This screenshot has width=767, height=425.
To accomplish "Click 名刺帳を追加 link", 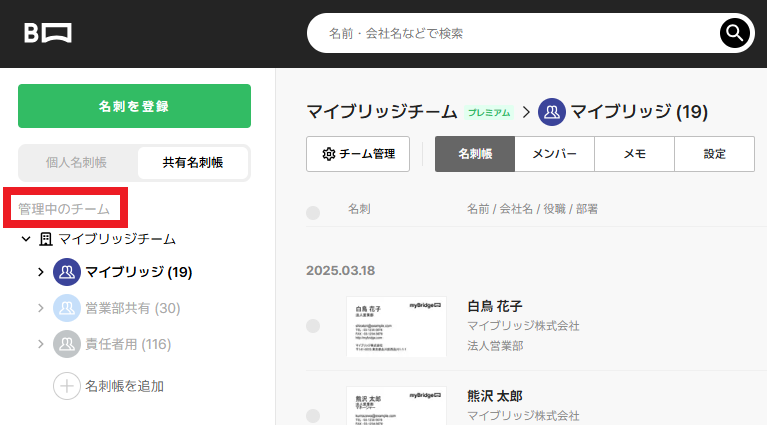I will (x=125, y=386).
